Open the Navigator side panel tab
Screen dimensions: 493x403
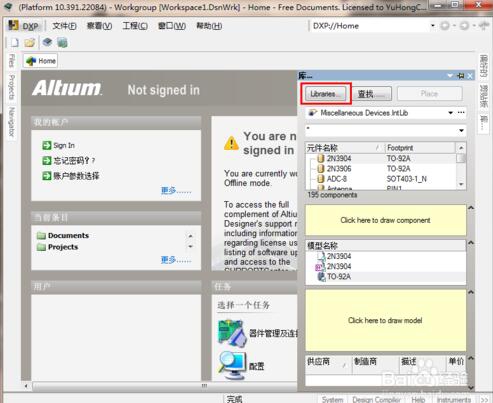(12, 122)
